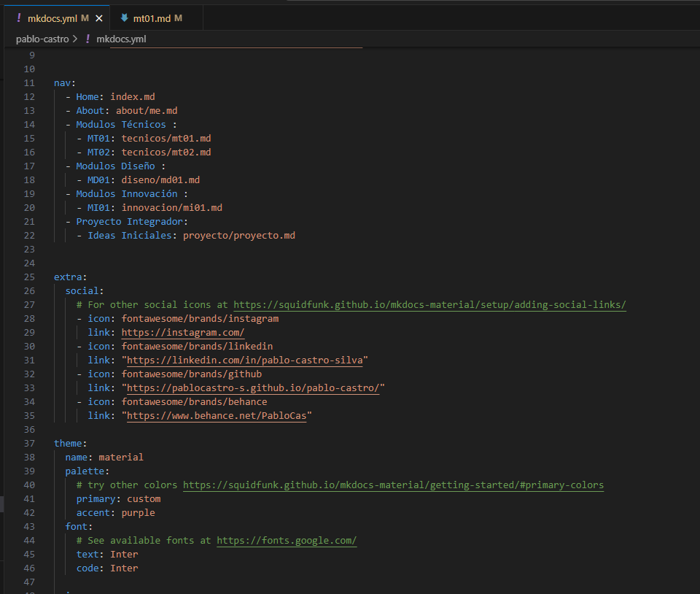The height and width of the screenshot is (594, 700).
Task: Click line number 37 in the gutter
Action: (x=29, y=444)
